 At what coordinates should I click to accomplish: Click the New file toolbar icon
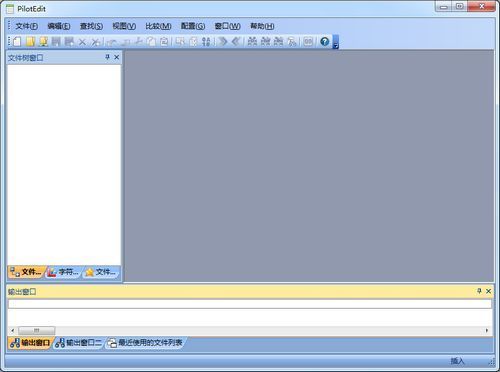click(17, 42)
